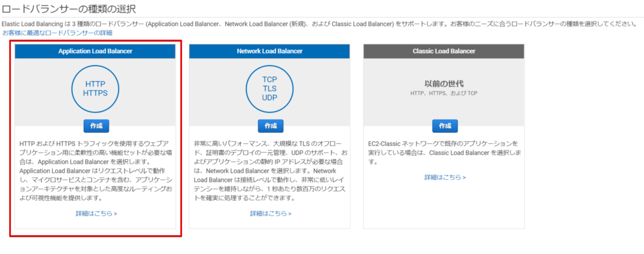The width and height of the screenshot is (644, 254).
Task: Click the Elastic Load Balancing intro sentence
Action: pyautogui.click(x=319, y=24)
